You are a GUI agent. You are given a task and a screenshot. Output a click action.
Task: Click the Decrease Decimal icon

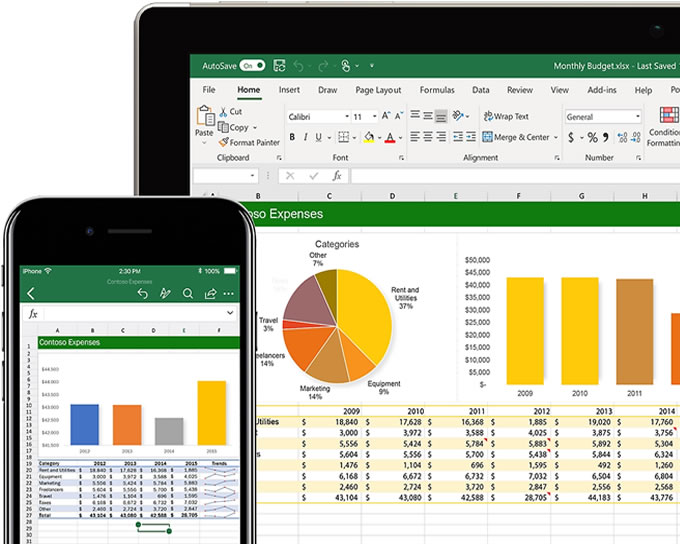tap(636, 138)
